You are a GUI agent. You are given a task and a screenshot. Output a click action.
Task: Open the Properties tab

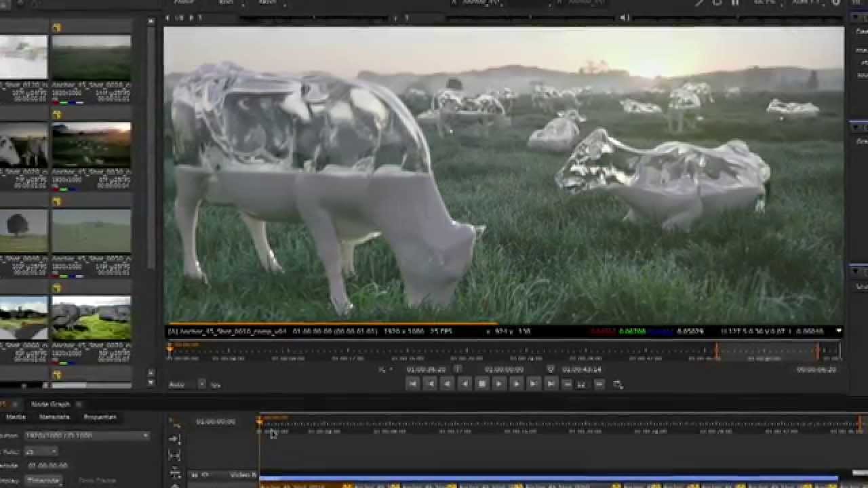100,417
